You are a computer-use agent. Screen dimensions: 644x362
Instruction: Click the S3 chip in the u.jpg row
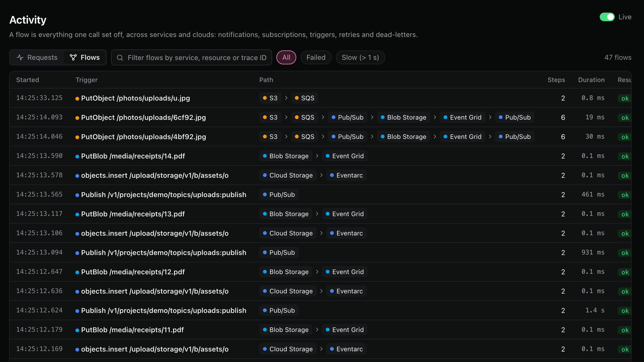pyautogui.click(x=270, y=98)
